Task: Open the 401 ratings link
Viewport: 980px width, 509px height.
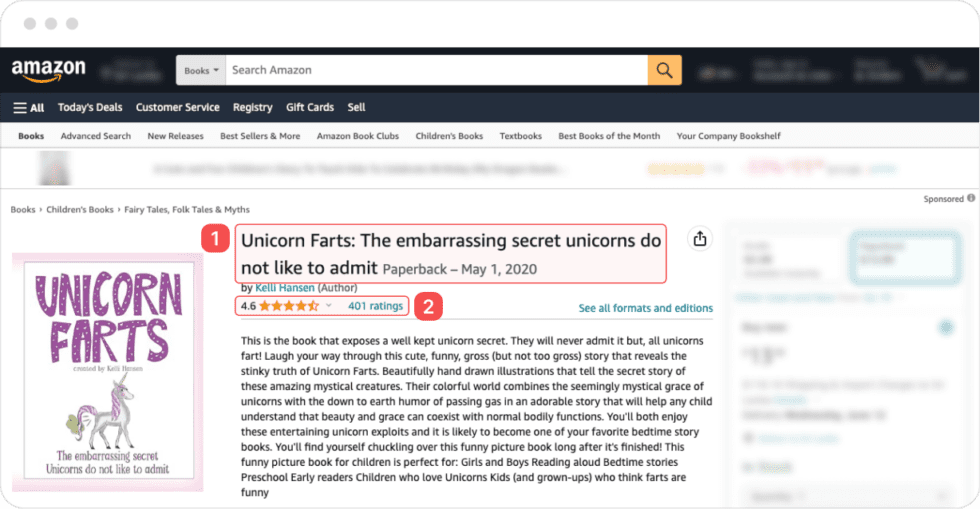Action: (376, 306)
